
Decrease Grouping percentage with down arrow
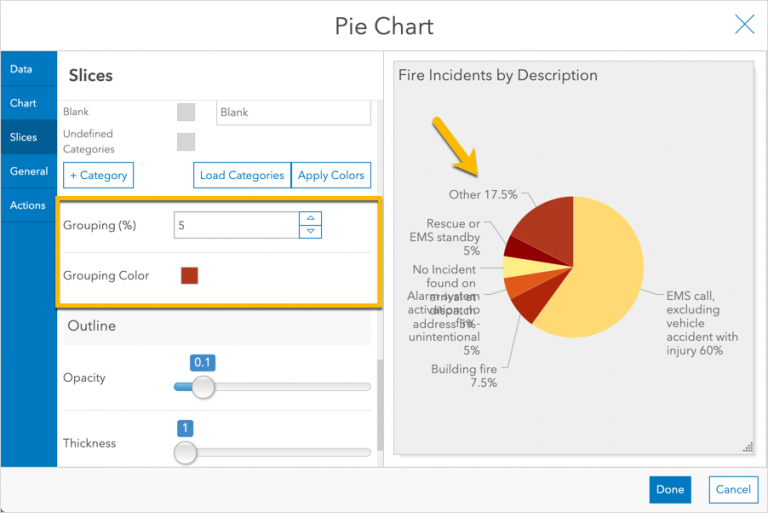click(x=311, y=231)
